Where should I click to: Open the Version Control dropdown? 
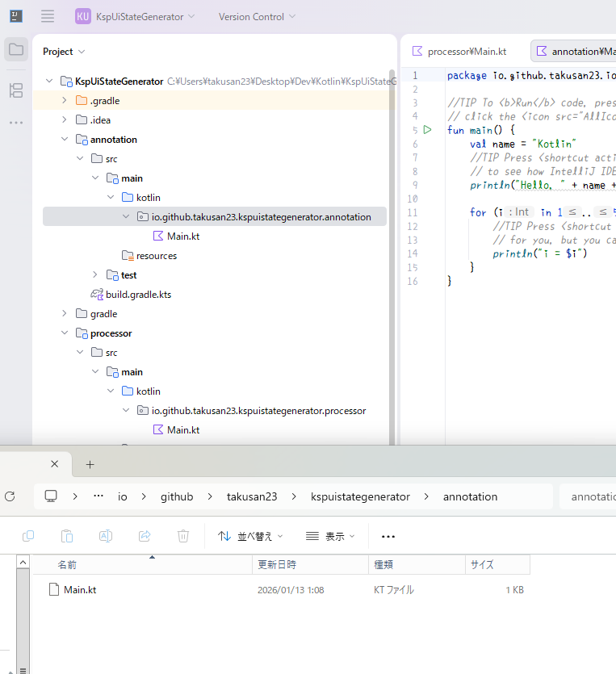257,16
